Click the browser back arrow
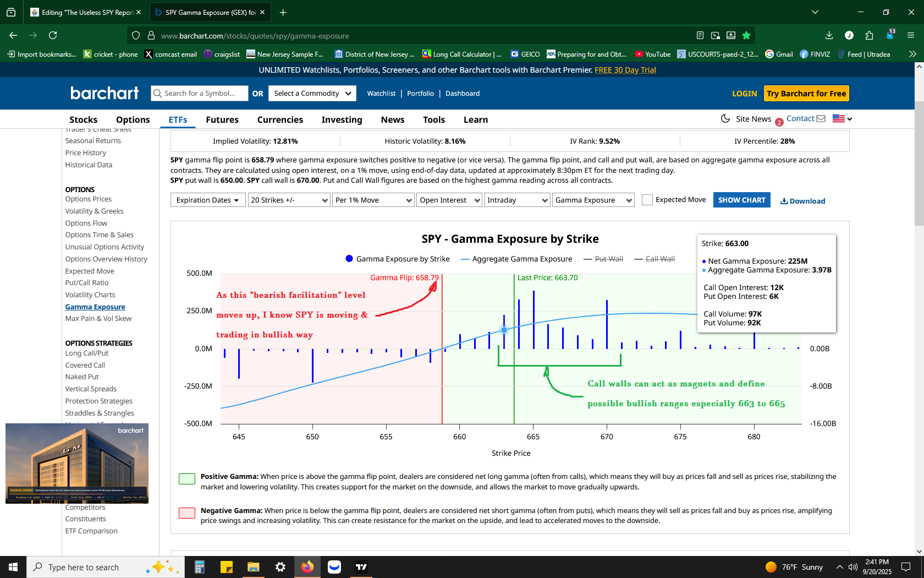 pos(13,35)
